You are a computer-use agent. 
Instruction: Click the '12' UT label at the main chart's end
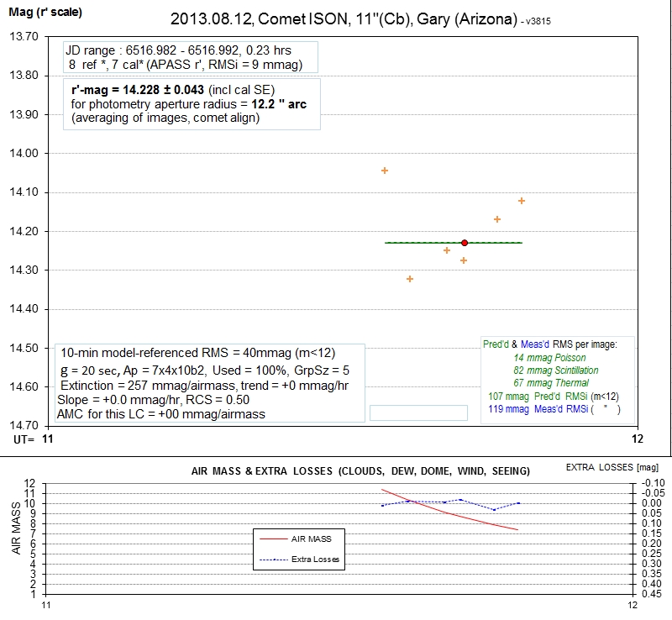pos(638,439)
